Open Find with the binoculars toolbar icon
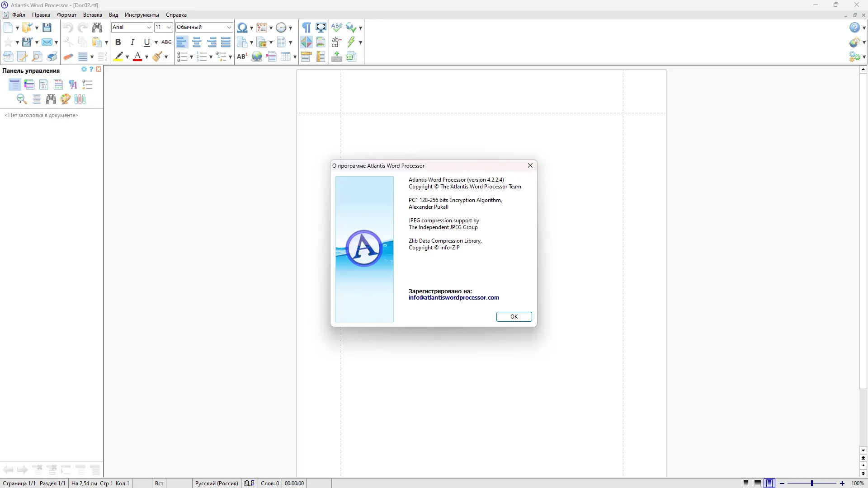 [x=97, y=28]
